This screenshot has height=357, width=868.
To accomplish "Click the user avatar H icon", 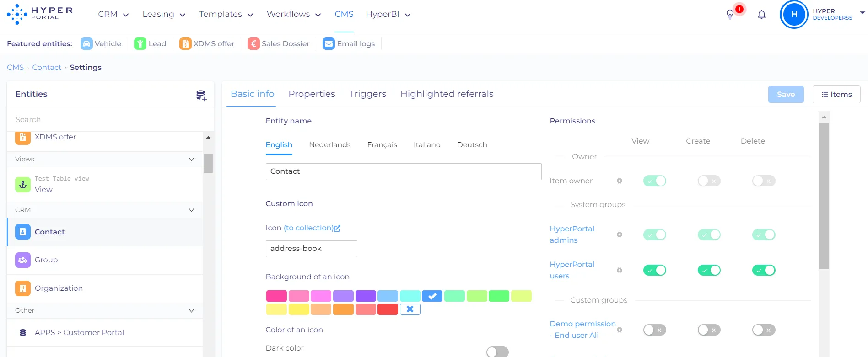I will click(794, 14).
